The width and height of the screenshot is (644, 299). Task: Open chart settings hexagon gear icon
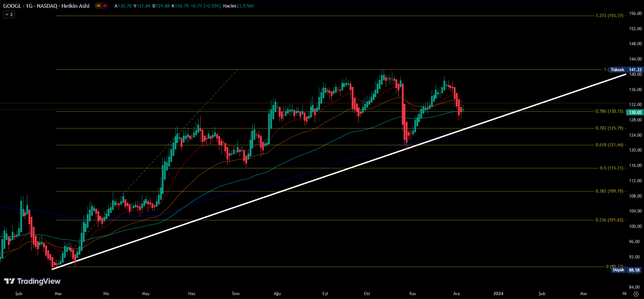pos(636,294)
